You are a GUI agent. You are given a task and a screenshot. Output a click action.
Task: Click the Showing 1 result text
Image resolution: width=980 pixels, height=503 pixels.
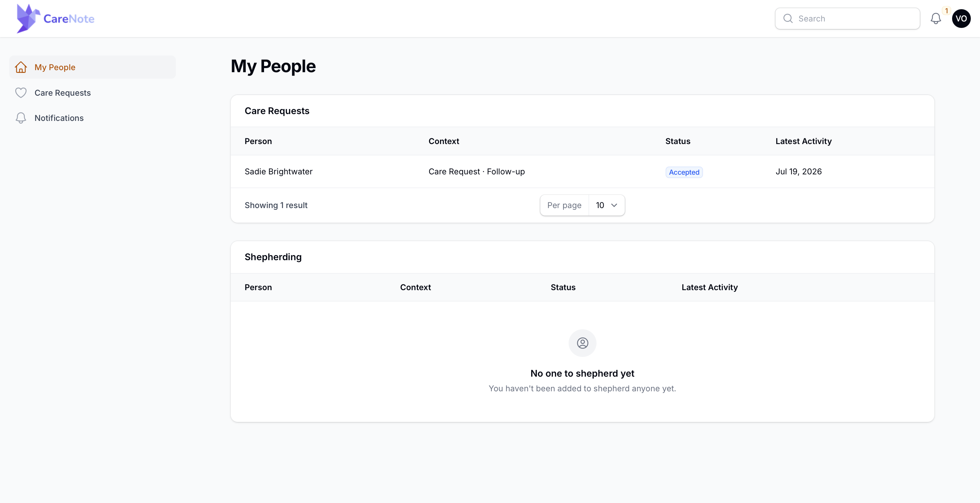(276, 205)
